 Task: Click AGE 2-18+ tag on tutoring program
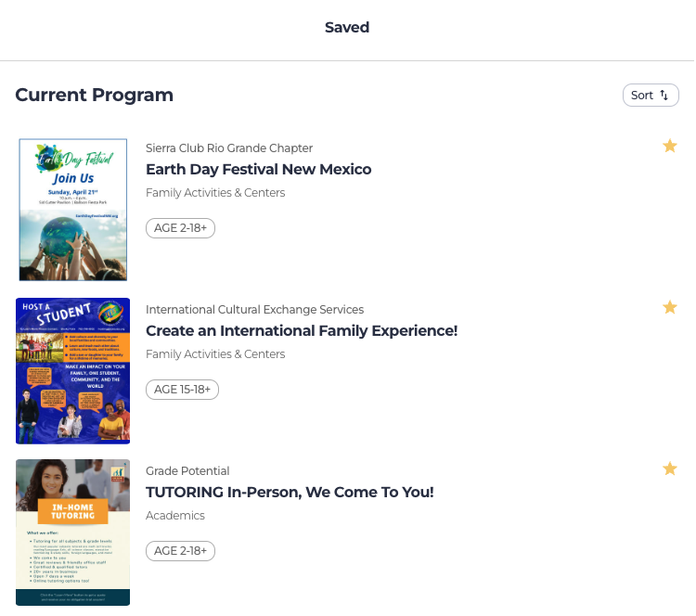click(180, 551)
